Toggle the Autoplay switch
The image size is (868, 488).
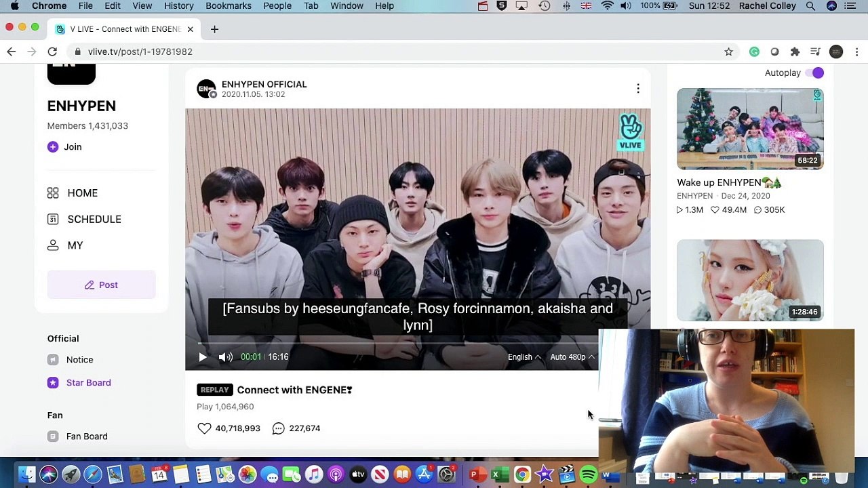click(814, 73)
